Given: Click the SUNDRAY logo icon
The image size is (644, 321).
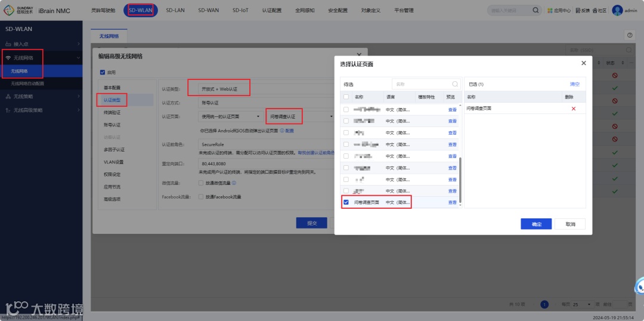Looking at the screenshot, I should [8, 11].
